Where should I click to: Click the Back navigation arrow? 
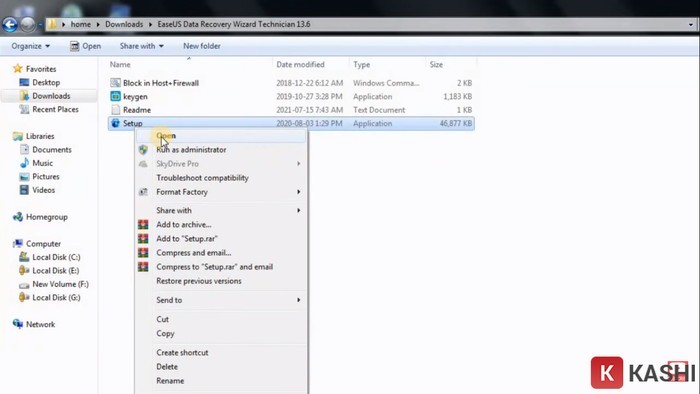tap(10, 24)
